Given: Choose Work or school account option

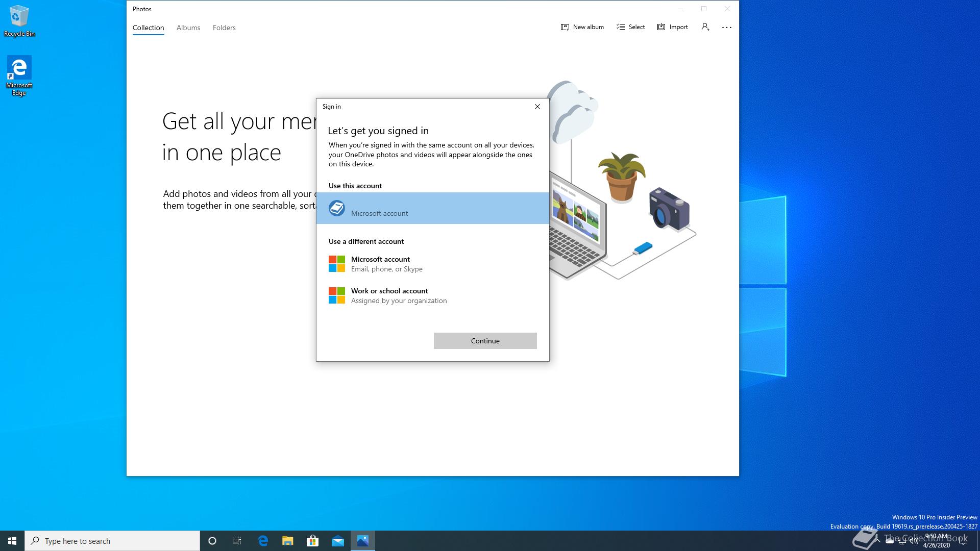Looking at the screenshot, I should (x=433, y=295).
